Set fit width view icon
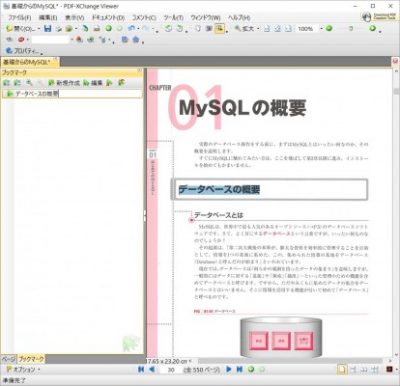The width and height of the screenshot is (400, 386). [289, 29]
